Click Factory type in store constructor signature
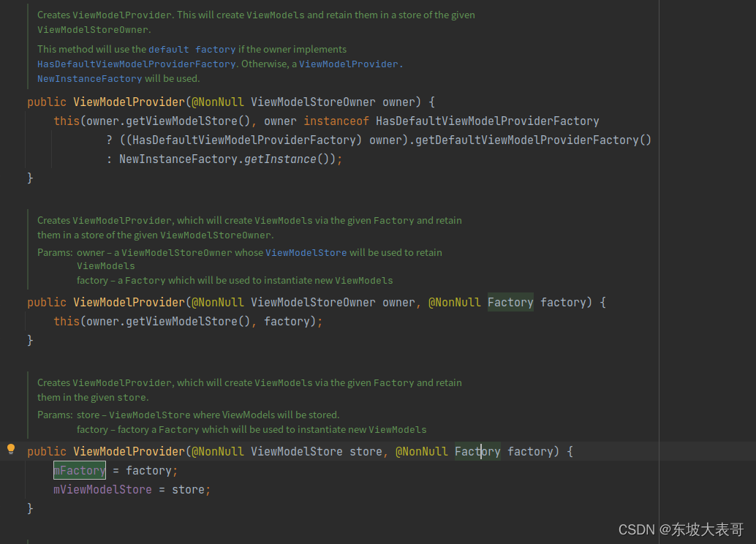756x544 pixels. point(477,451)
